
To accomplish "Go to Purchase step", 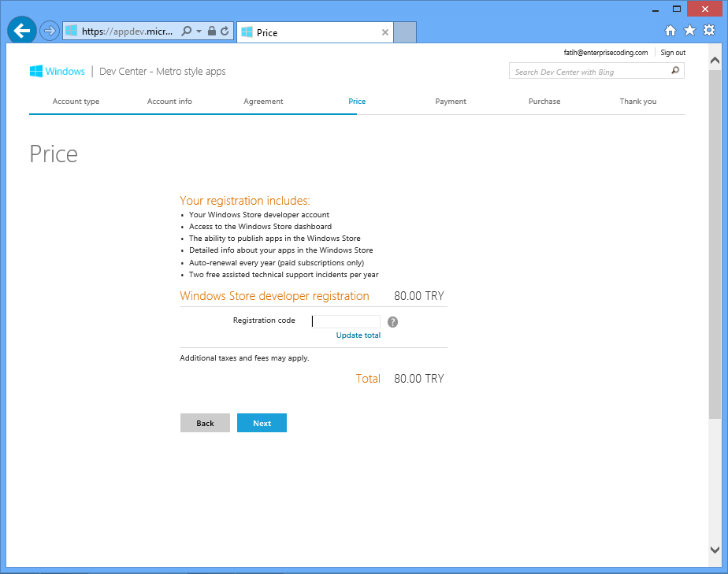I will point(544,101).
